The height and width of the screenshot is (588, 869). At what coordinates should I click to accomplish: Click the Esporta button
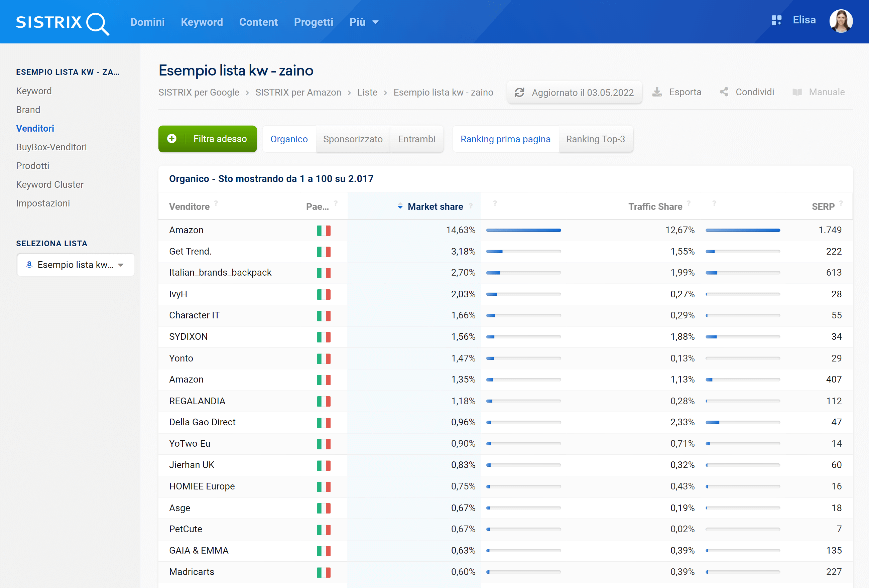coord(677,92)
